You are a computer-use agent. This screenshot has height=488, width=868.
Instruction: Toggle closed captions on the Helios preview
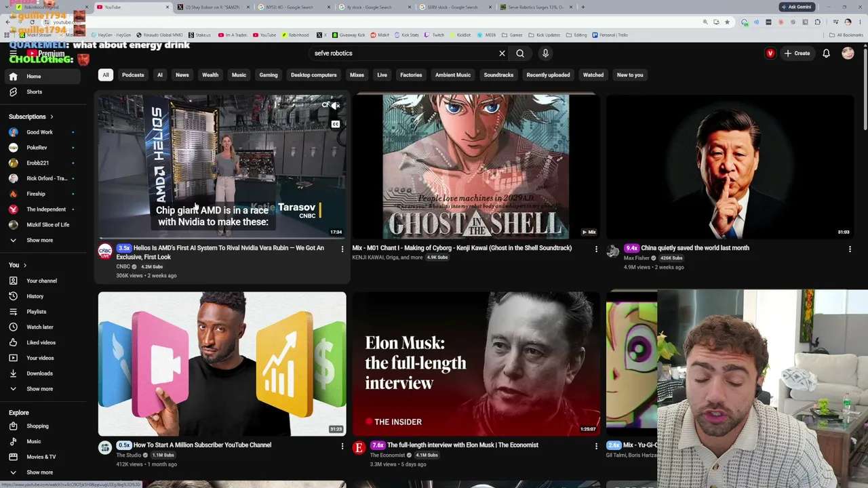[x=335, y=124]
